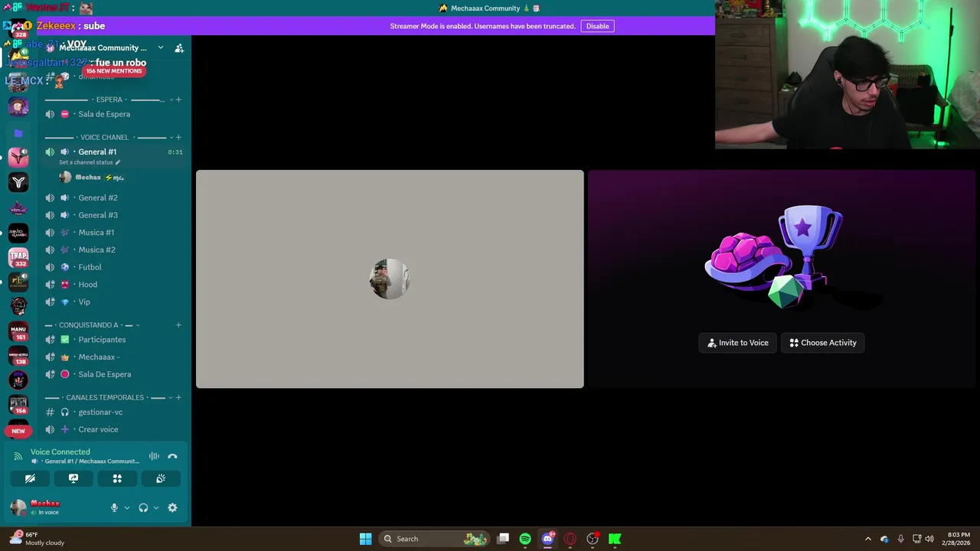Open gestionar-vc text channel

pyautogui.click(x=113, y=412)
